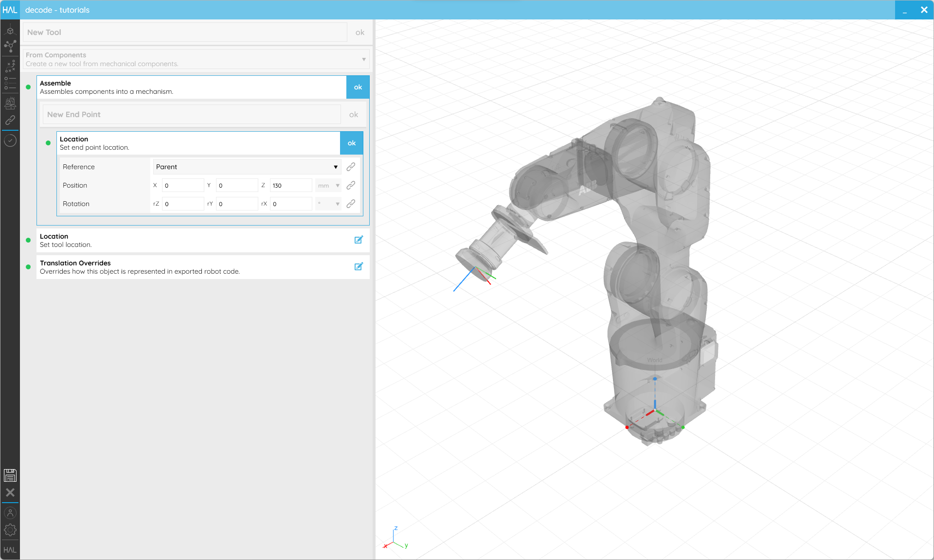Edit the Translation Overrides step
This screenshot has width=934, height=560.
tap(359, 266)
